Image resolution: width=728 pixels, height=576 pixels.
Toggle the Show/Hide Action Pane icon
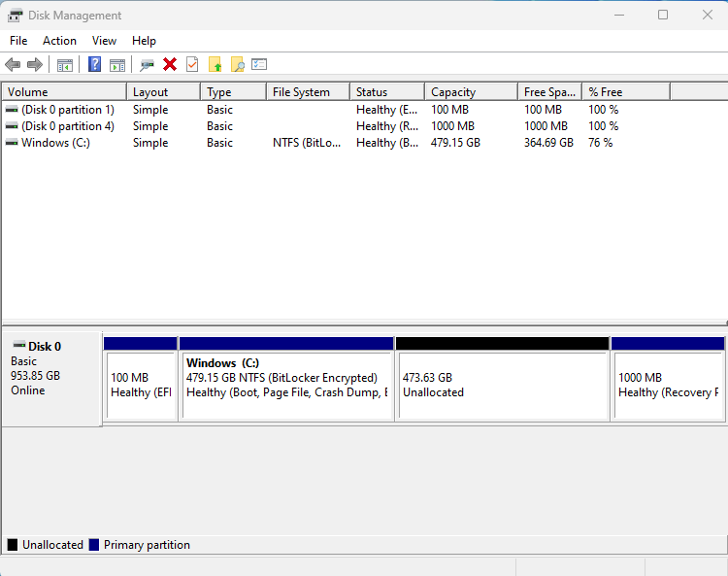click(x=117, y=65)
